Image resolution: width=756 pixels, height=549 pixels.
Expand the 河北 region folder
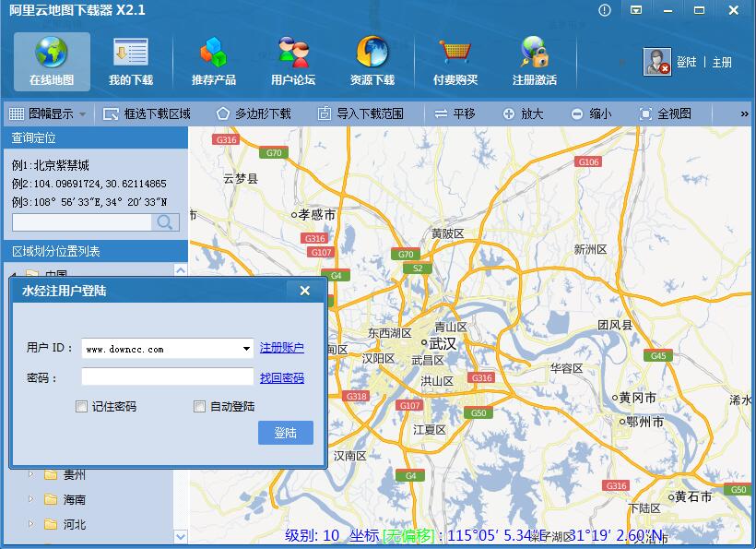coord(33,522)
